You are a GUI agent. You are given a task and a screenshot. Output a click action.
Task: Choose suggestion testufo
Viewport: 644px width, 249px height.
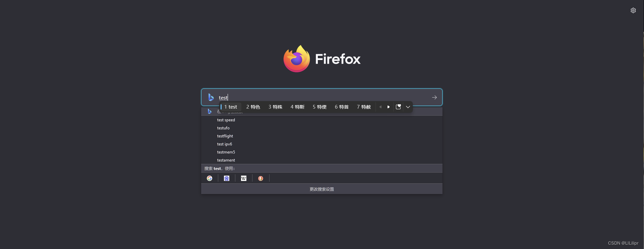(322, 128)
